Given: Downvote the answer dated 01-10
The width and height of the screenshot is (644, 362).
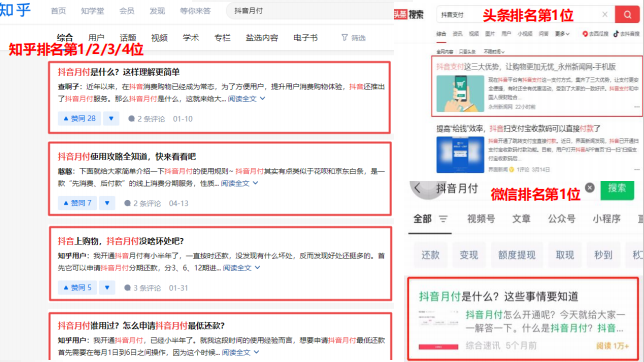Looking at the screenshot, I should click(111, 119).
